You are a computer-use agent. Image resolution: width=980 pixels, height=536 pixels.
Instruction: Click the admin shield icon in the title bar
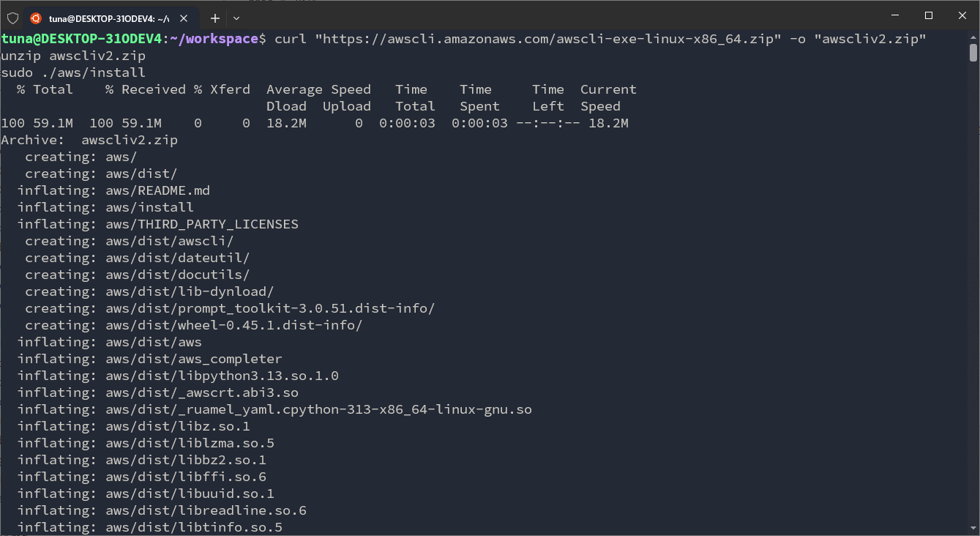pyautogui.click(x=12, y=18)
